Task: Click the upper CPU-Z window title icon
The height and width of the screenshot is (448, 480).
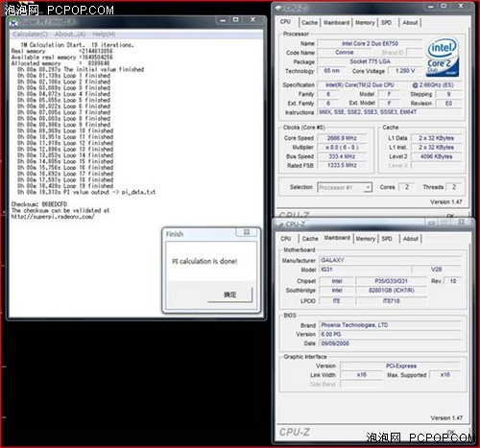Action: pos(279,8)
